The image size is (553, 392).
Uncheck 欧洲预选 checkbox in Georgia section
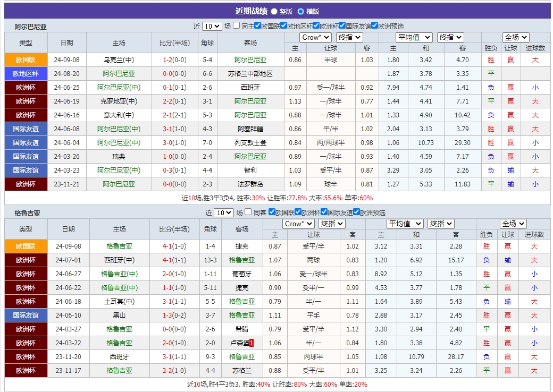(x=357, y=212)
